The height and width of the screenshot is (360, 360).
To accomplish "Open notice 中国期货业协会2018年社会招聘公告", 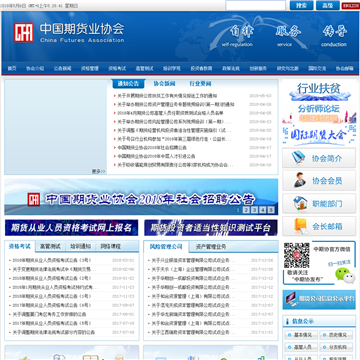I will [152, 147].
